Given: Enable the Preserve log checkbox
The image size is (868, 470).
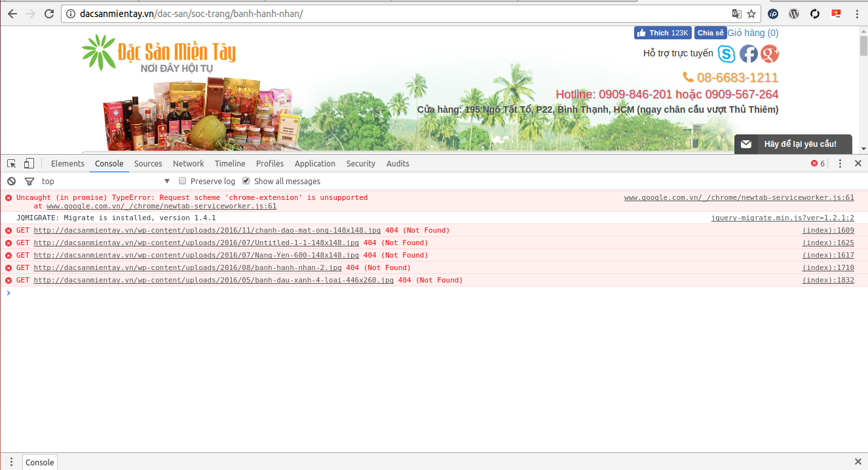Looking at the screenshot, I should [x=183, y=182].
